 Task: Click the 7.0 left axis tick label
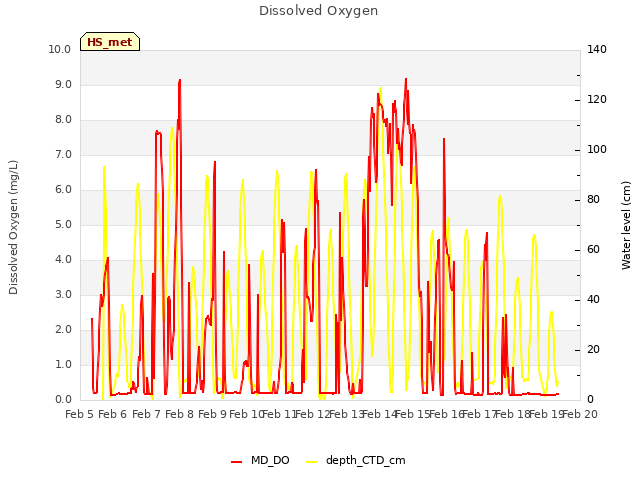coord(63,155)
